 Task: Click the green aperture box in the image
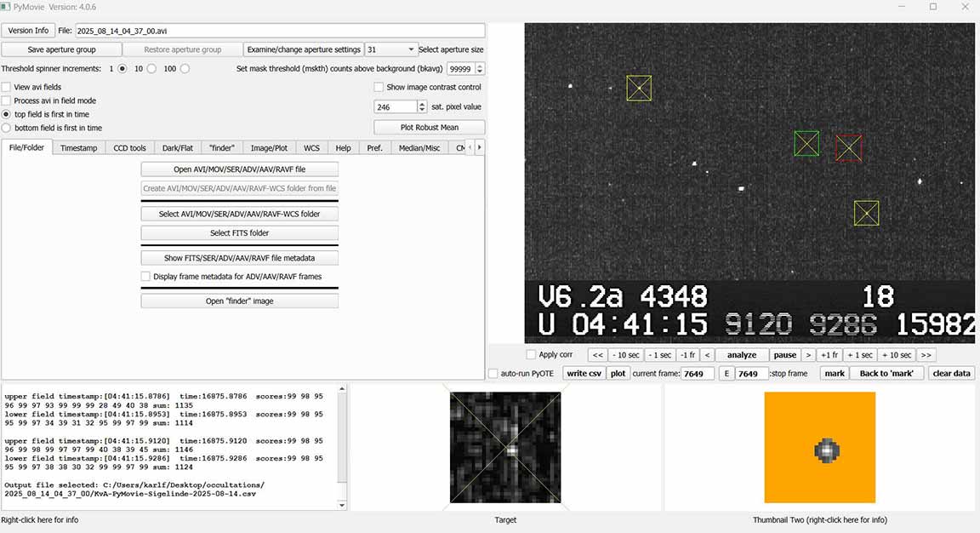[x=806, y=143]
